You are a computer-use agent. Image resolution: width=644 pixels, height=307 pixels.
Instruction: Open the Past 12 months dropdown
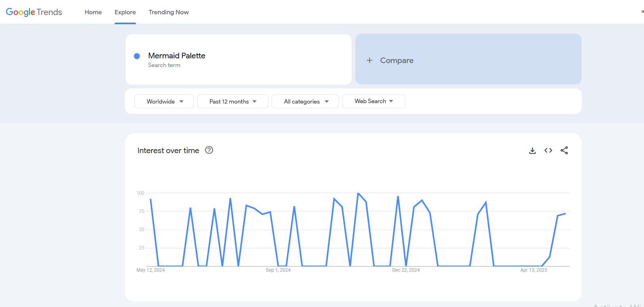233,101
